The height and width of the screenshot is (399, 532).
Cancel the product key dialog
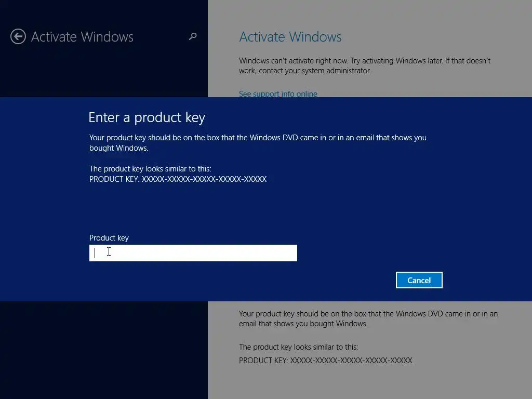coord(419,280)
